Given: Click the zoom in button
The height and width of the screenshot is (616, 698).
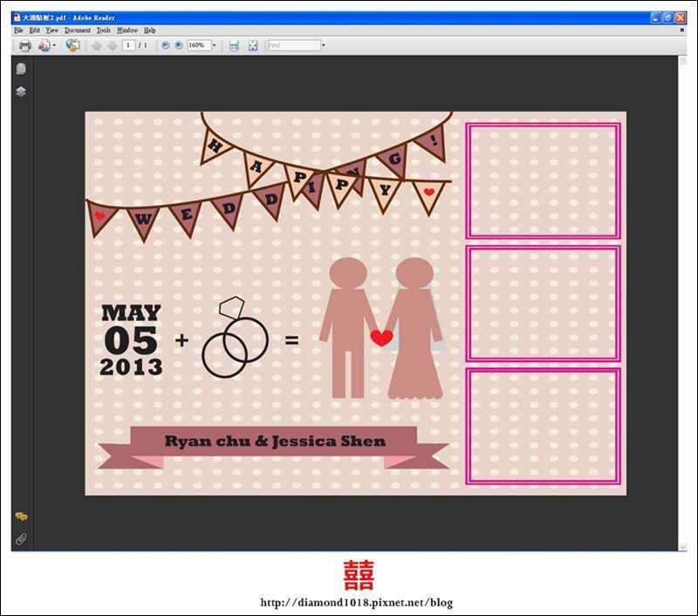Looking at the screenshot, I should pos(179,45).
